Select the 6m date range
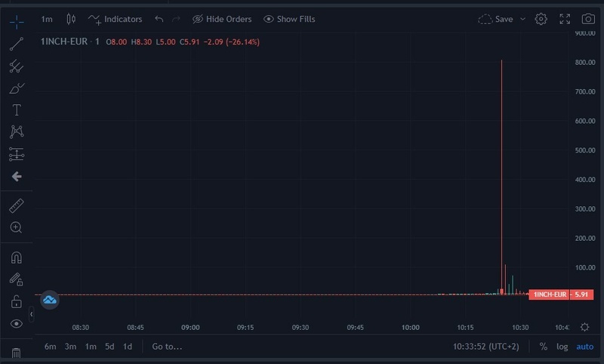604x364 pixels. click(x=50, y=347)
